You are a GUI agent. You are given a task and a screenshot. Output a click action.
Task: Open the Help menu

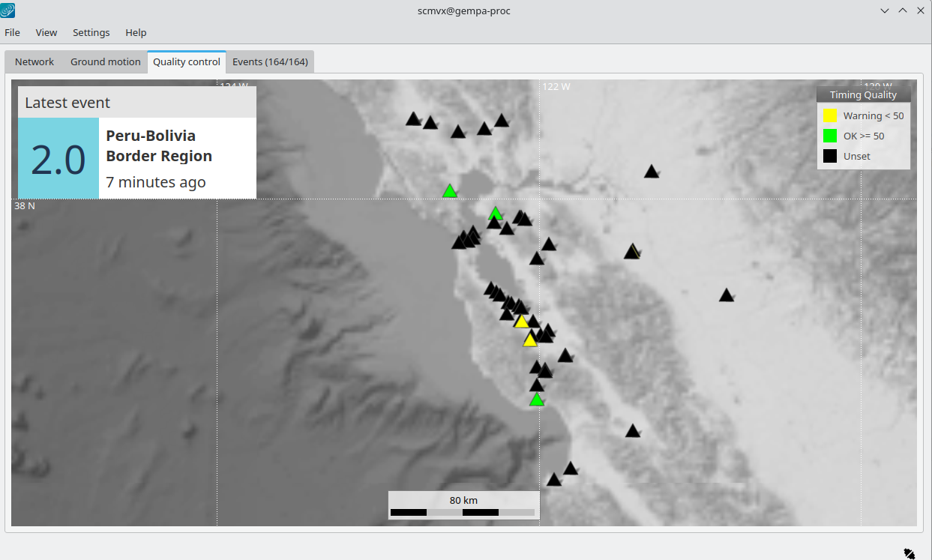click(136, 32)
